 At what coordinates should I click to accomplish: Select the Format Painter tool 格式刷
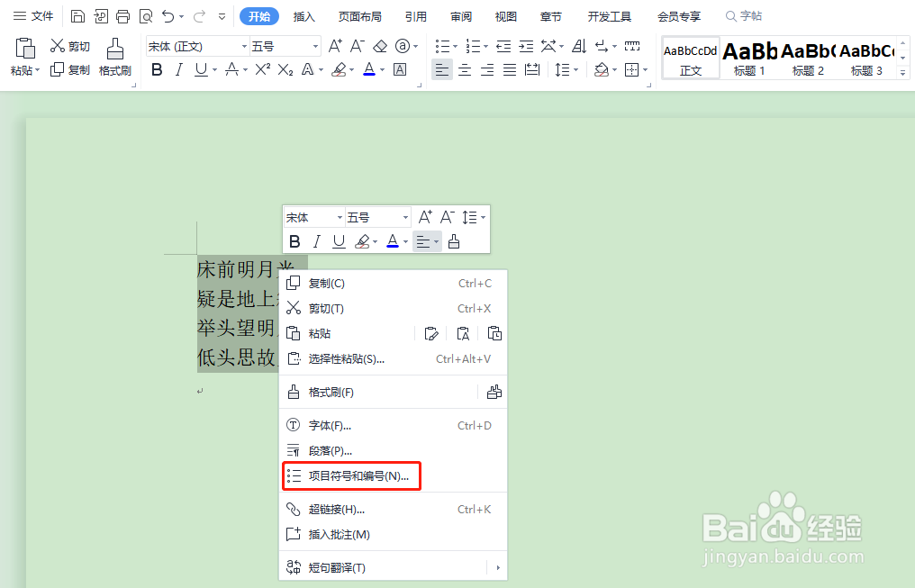114,54
